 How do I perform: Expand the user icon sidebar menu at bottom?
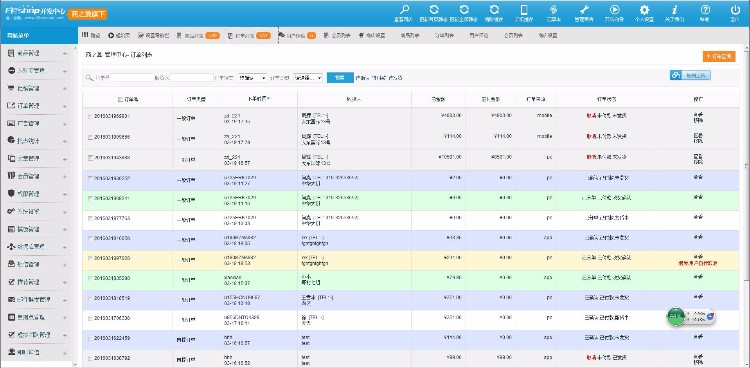tap(65, 353)
